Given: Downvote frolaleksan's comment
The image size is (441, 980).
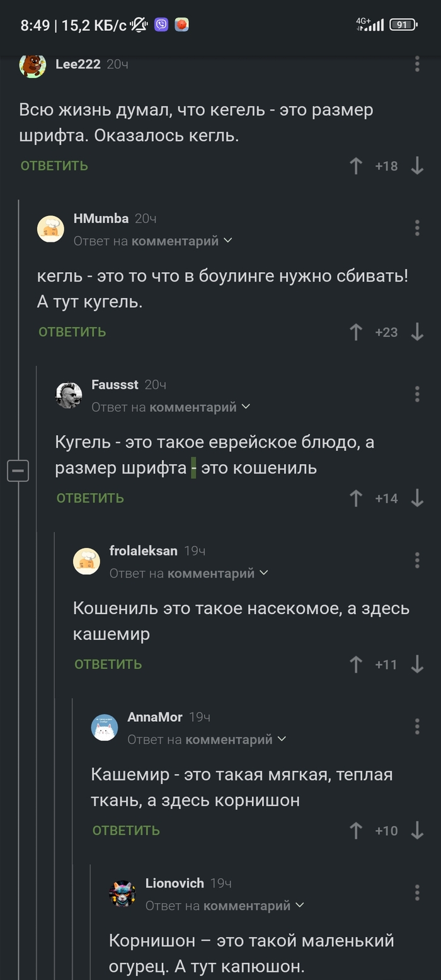Looking at the screenshot, I should pos(417,664).
